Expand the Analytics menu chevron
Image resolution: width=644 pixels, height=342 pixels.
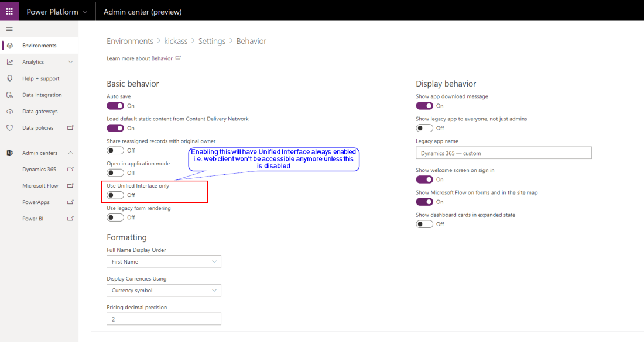coord(70,62)
